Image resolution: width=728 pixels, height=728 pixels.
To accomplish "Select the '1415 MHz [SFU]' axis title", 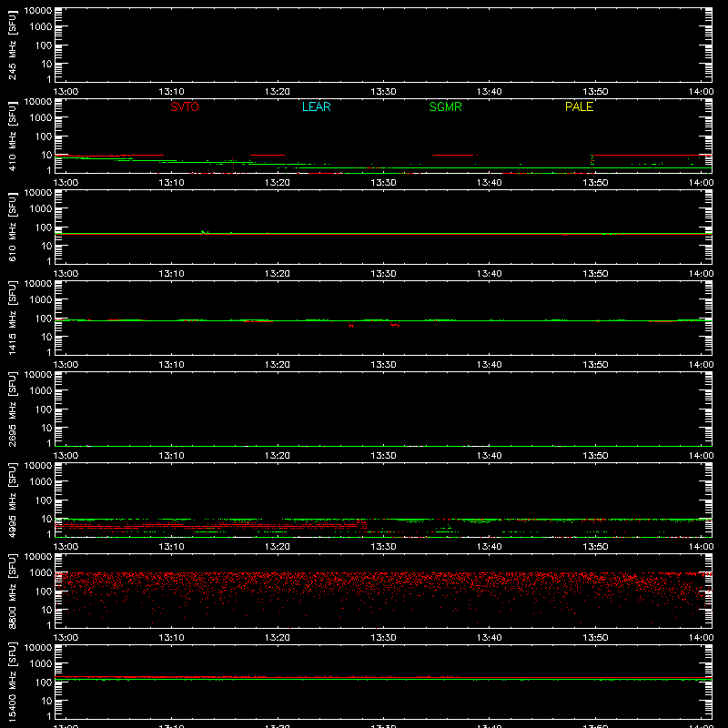I will [x=13, y=318].
